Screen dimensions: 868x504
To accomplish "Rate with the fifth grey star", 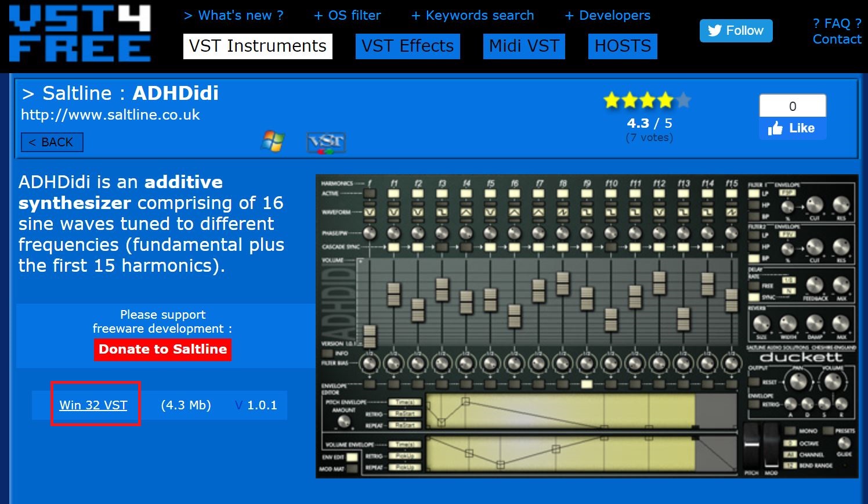I will [x=683, y=100].
